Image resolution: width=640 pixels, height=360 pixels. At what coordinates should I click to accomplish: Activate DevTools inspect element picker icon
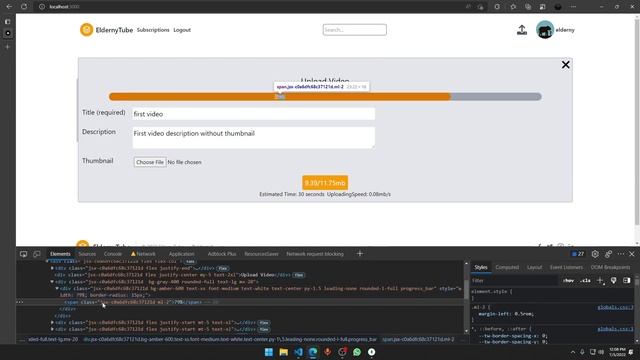(24, 254)
